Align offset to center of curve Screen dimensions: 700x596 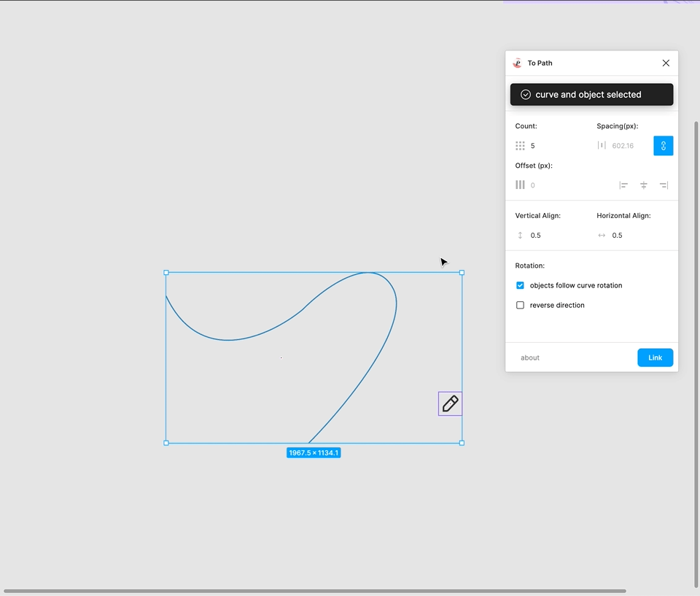coord(643,185)
